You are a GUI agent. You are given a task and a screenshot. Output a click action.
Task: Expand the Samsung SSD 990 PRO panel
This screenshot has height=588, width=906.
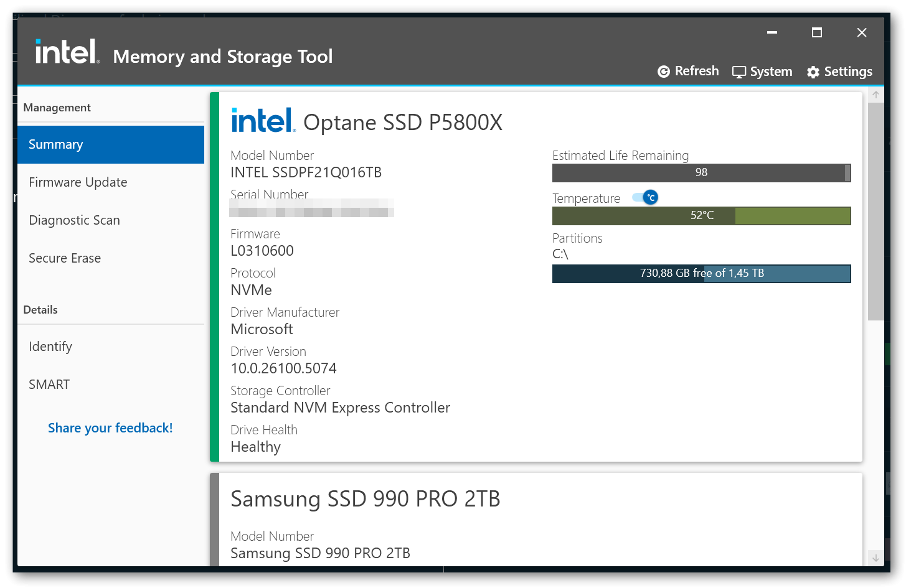[x=366, y=498]
